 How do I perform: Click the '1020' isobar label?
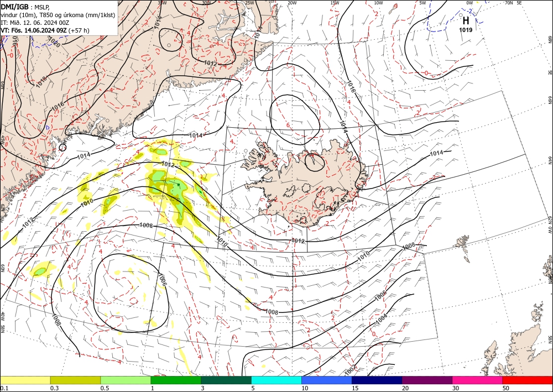tap(54, 43)
